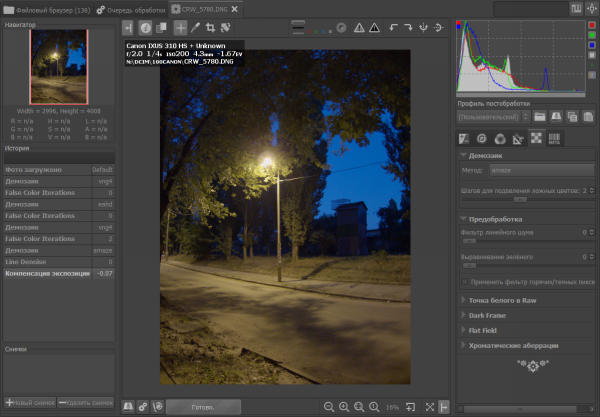Zoom the preview to 100%

click(x=374, y=407)
